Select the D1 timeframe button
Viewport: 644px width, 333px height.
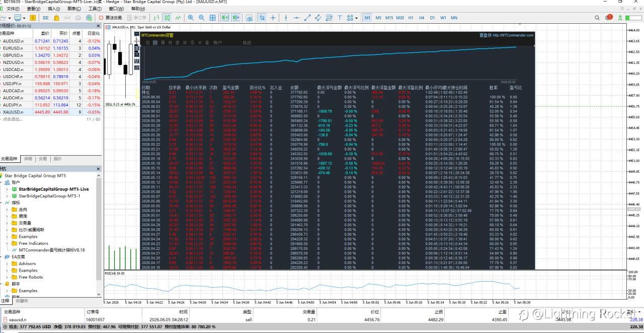[x=432, y=18]
